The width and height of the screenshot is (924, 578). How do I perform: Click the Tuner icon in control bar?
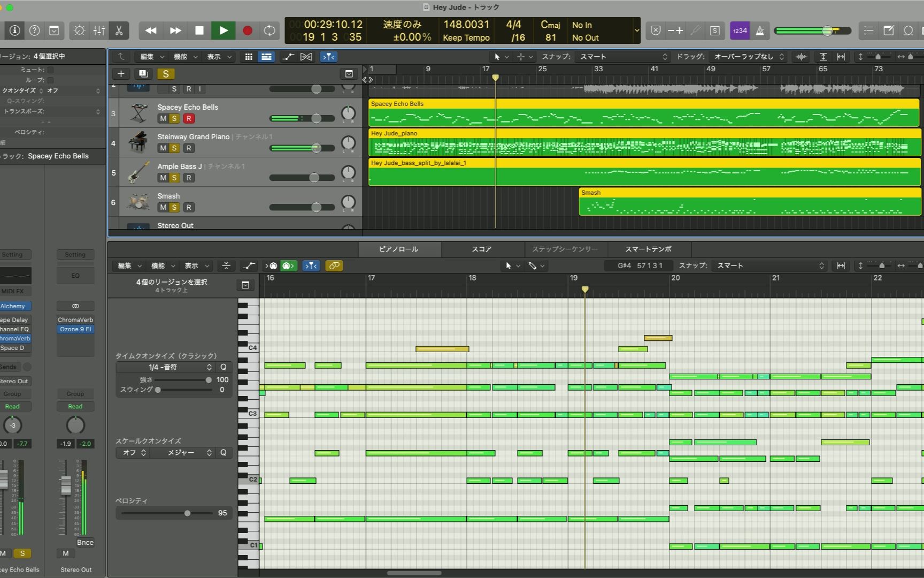click(x=695, y=31)
